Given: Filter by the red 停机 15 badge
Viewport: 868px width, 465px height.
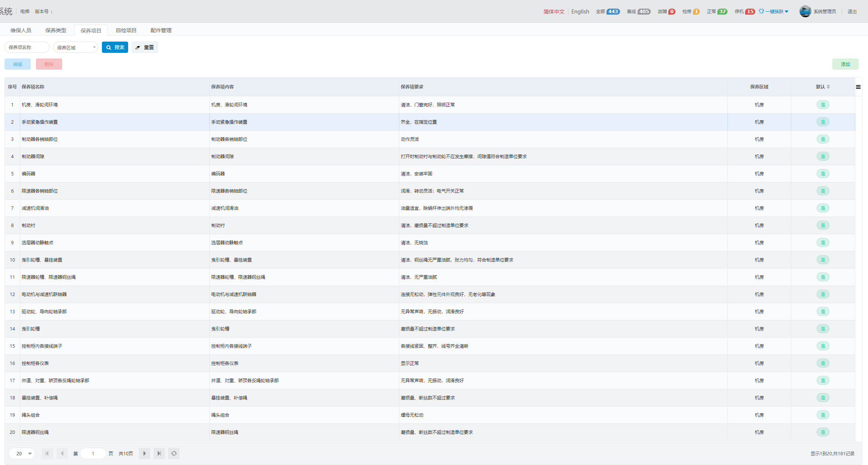Looking at the screenshot, I should click(x=750, y=12).
